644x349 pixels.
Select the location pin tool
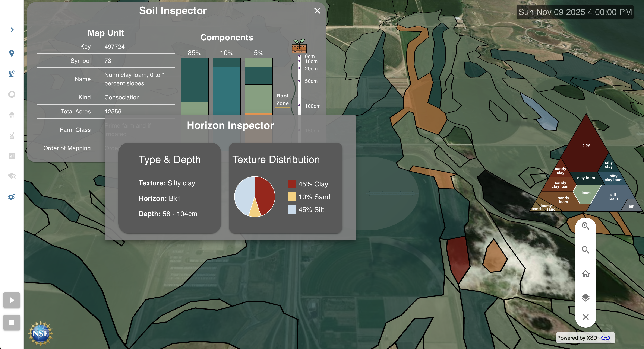12,53
